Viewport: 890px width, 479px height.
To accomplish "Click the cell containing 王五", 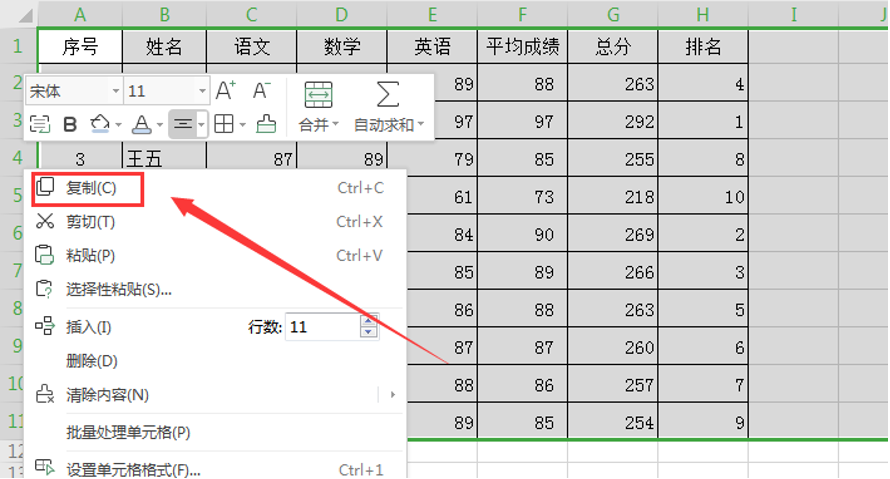I will [x=164, y=159].
